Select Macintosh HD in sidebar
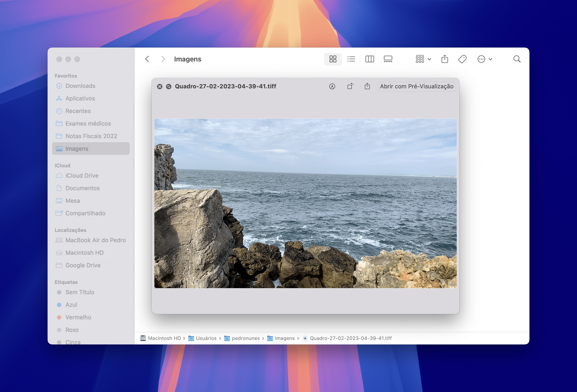Screen dimensions: 577x392 point(91,253)
